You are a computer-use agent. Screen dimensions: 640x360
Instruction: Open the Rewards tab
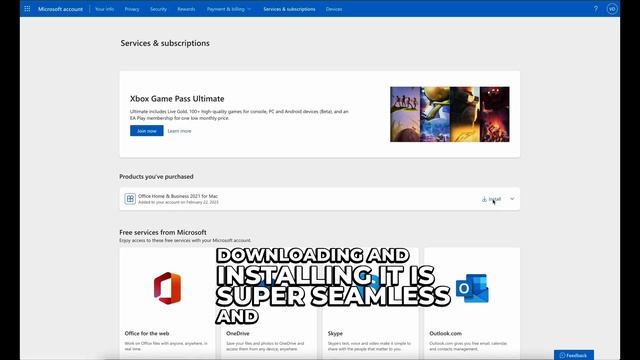pos(186,9)
